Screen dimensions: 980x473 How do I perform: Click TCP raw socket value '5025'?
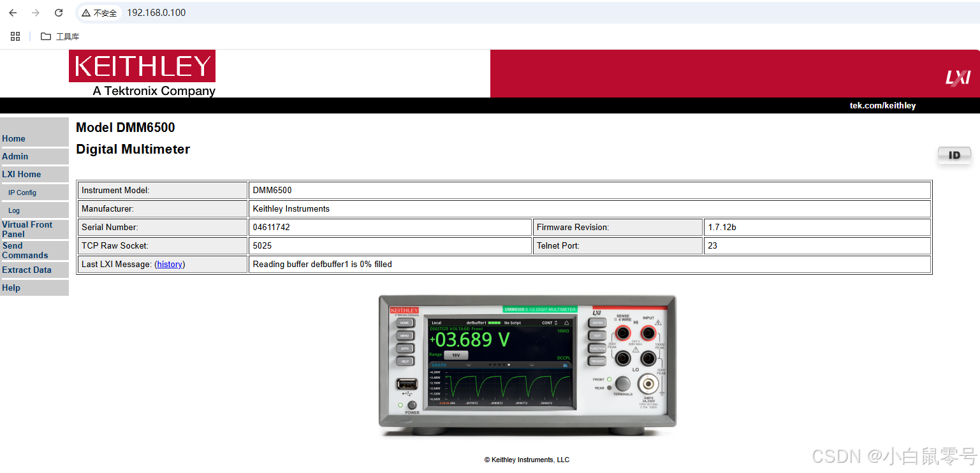[390, 245]
